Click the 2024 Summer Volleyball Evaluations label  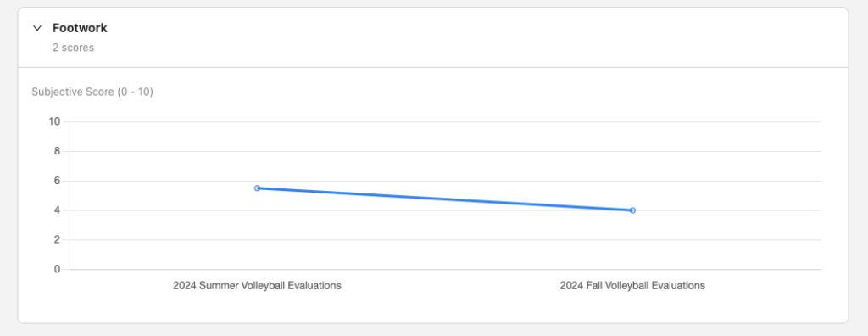click(x=257, y=286)
